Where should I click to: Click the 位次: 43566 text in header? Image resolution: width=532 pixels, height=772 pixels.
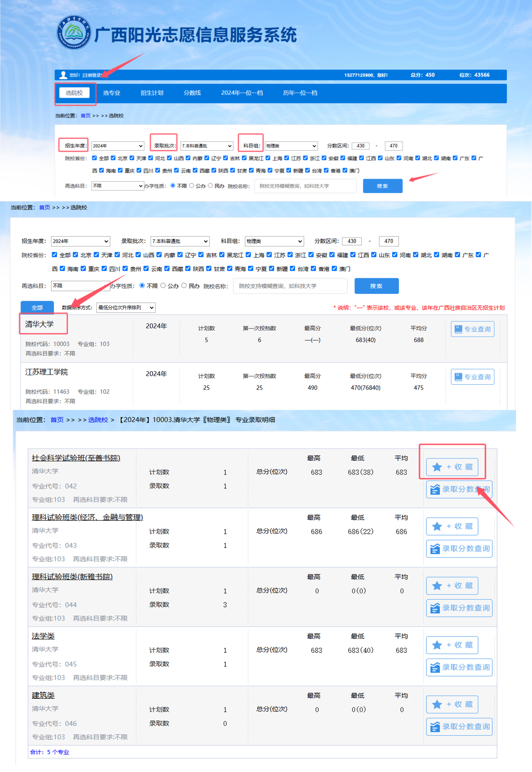pos(474,75)
